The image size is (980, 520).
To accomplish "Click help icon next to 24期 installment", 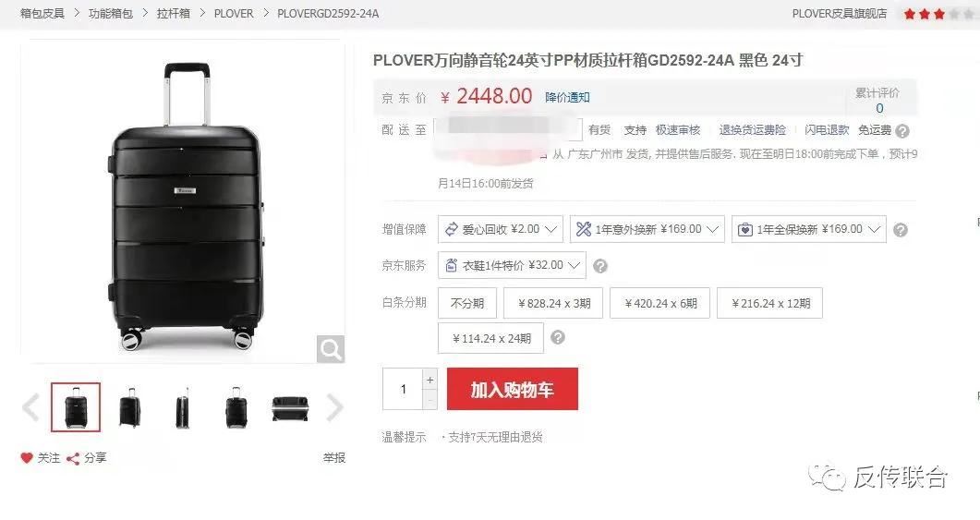I will [558, 337].
